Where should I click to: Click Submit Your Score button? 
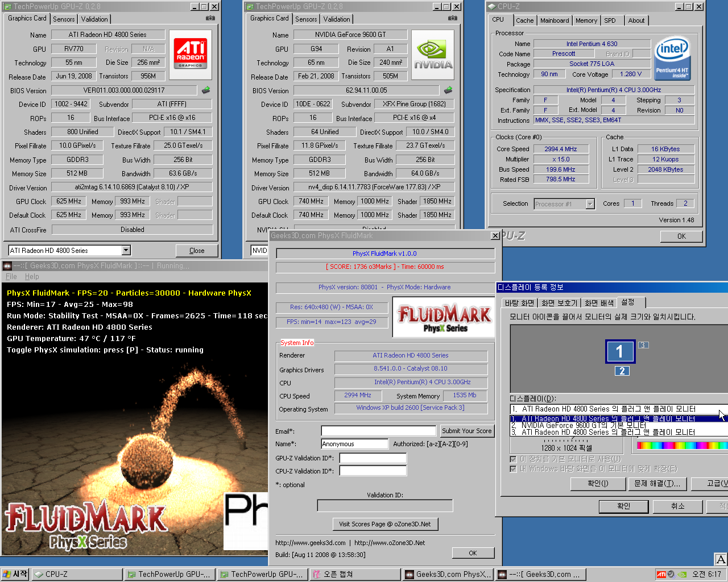[466, 431]
